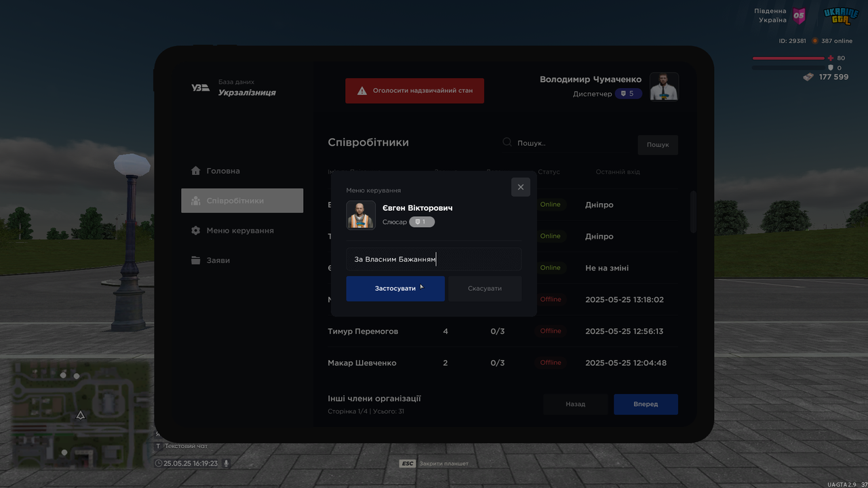Click the Диспетчер rank badge 5
The height and width of the screenshot is (488, 868).
[x=628, y=94]
